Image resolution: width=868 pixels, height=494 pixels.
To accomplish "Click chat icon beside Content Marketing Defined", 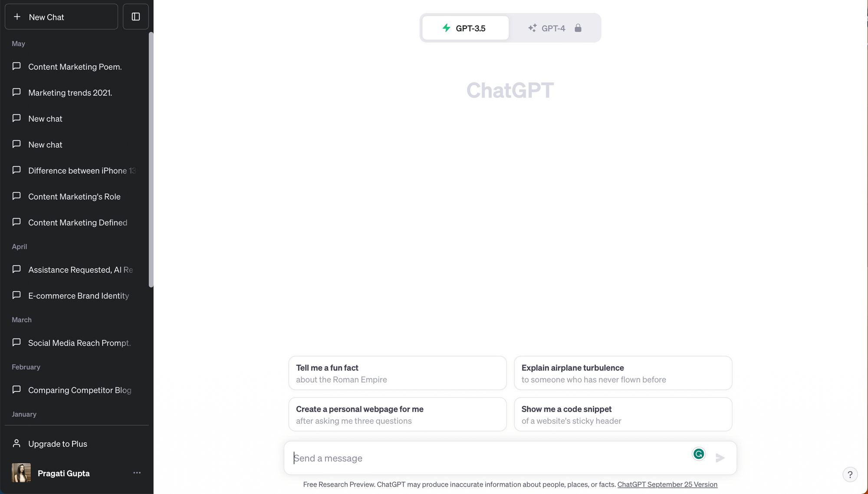I will [x=16, y=222].
